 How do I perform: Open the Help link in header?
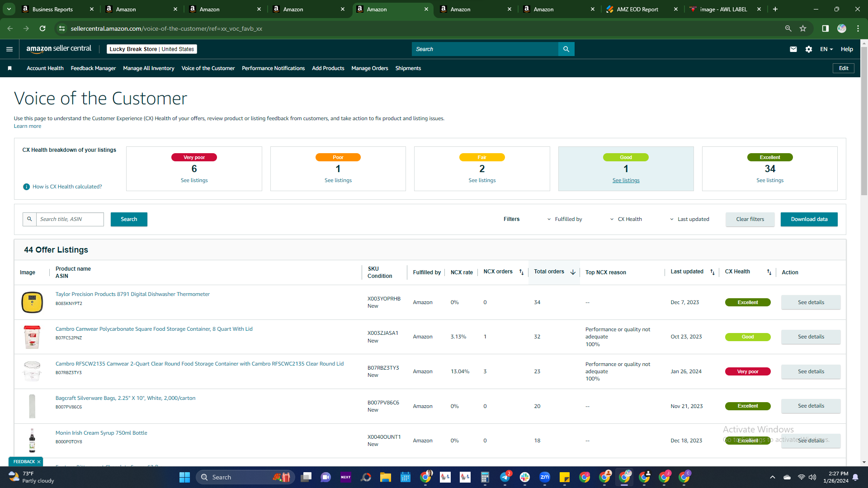(847, 49)
